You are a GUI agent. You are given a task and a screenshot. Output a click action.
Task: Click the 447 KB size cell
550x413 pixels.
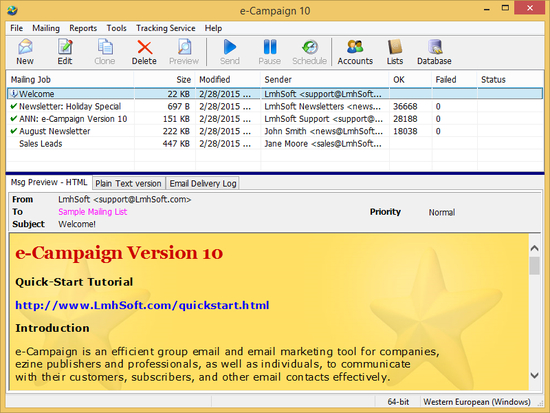[176, 144]
